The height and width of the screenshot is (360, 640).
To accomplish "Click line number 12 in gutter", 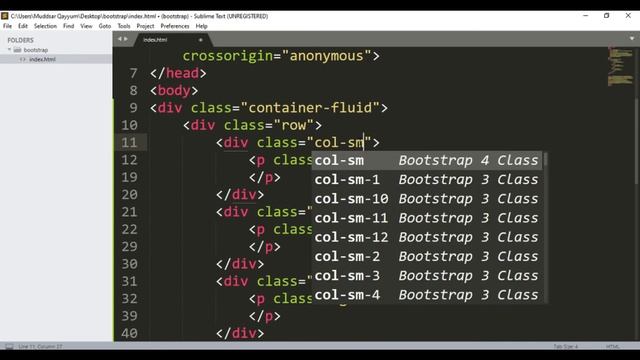I will click(129, 160).
